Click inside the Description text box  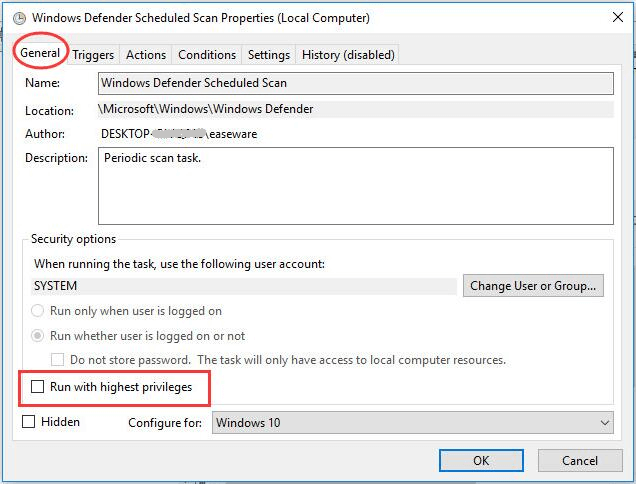point(355,185)
